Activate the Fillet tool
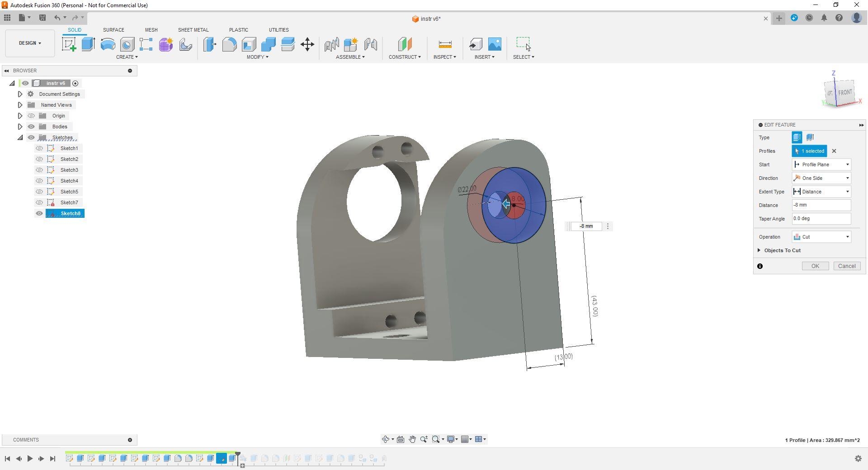Screen dimensions: 868x470 229,44
